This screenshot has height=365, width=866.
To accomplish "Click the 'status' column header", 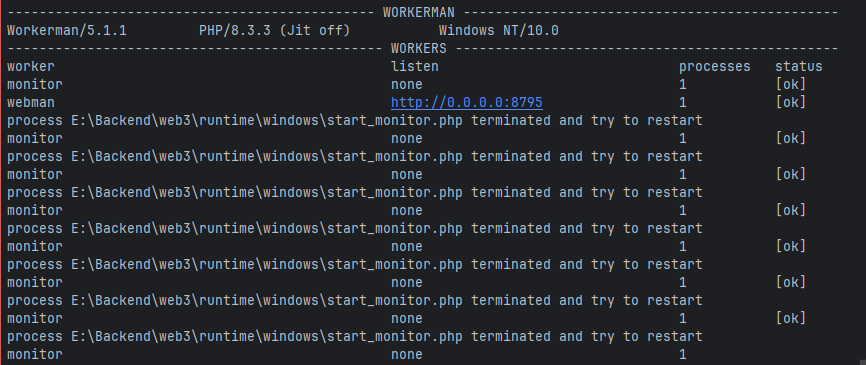I will [x=799, y=67].
